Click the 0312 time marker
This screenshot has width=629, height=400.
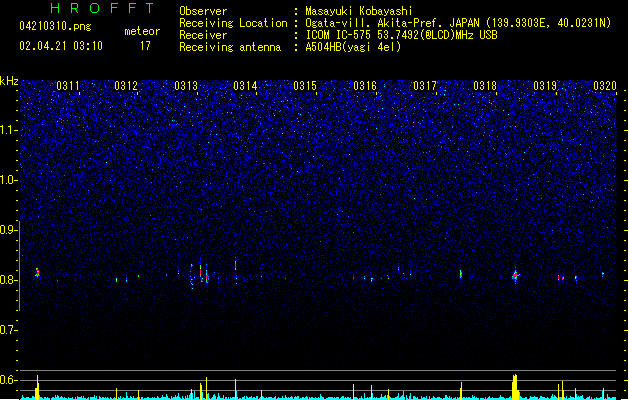coord(126,85)
